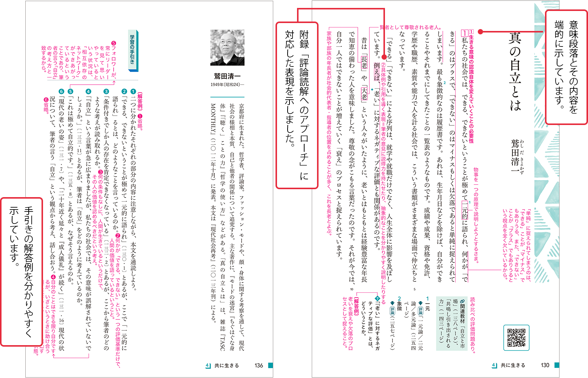The image size is (588, 378).
Task: Click the callout about 評論読解へのアプローチ
Action: [x=297, y=105]
